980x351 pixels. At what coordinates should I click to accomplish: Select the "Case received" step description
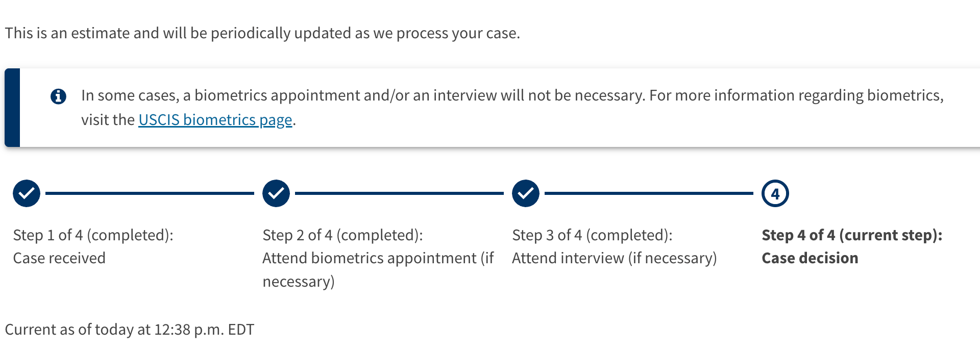click(59, 258)
